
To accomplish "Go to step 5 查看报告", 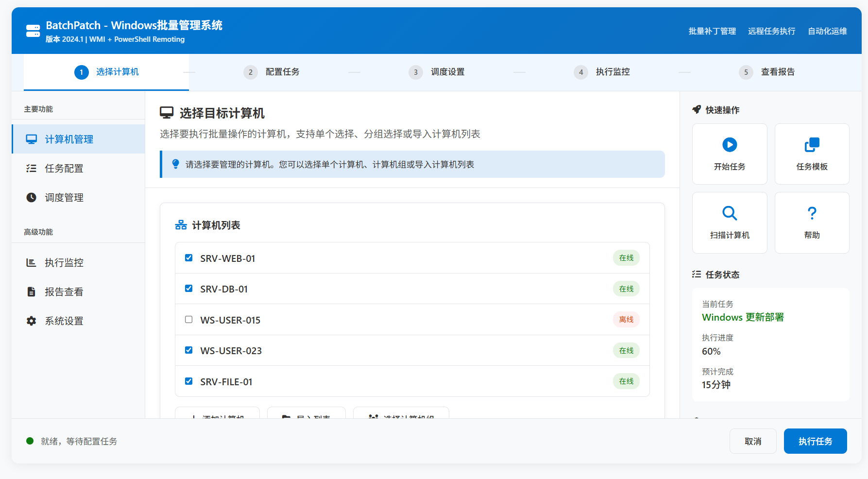I will tap(767, 72).
